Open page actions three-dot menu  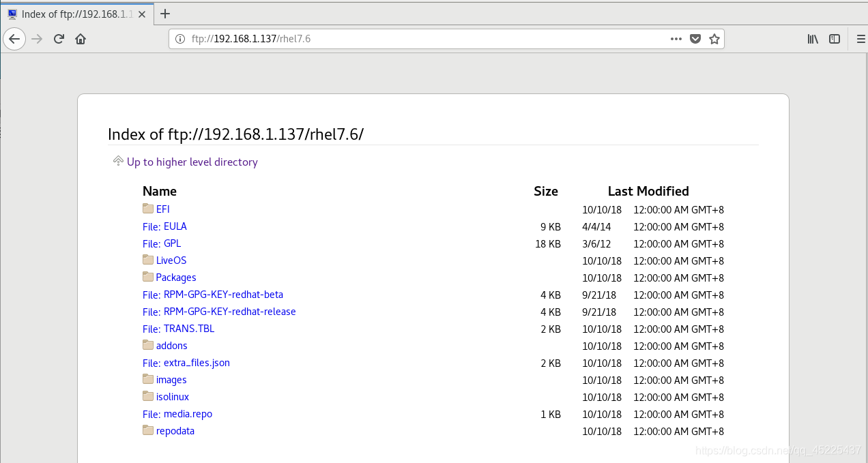pyautogui.click(x=676, y=39)
